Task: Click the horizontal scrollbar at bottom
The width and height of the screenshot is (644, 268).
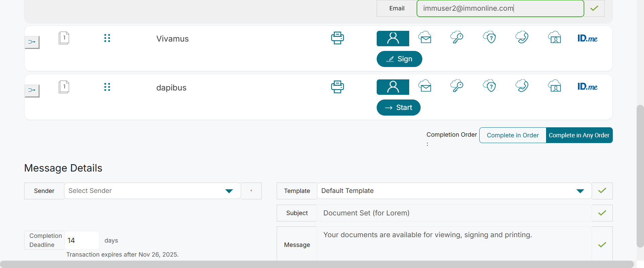Action: click(317, 264)
